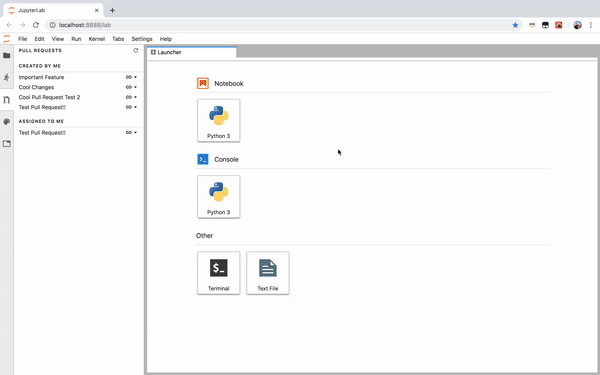Screen dimensions: 600x375
Task: Refresh the Pull Requests list
Action: coord(135,51)
